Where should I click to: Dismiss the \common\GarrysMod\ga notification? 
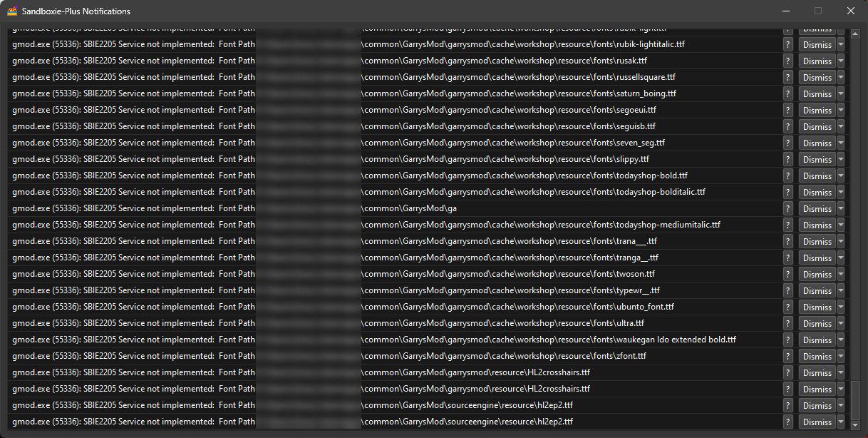point(817,208)
